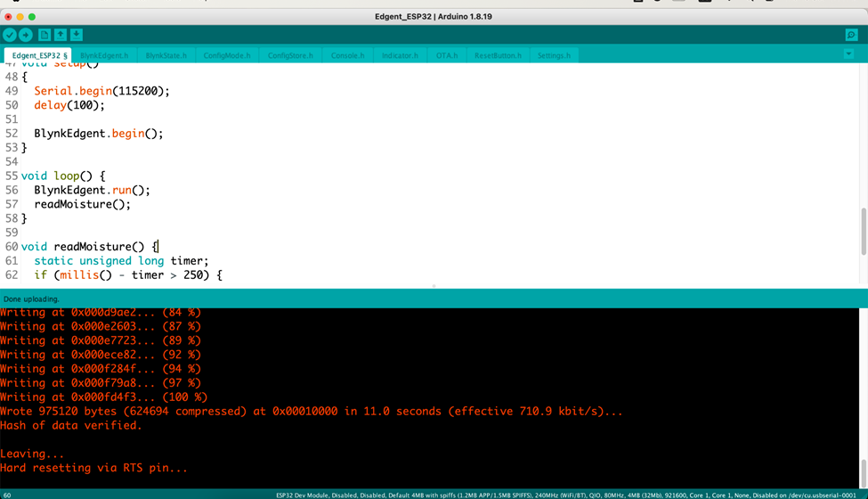Click the red close window button

[x=8, y=17]
